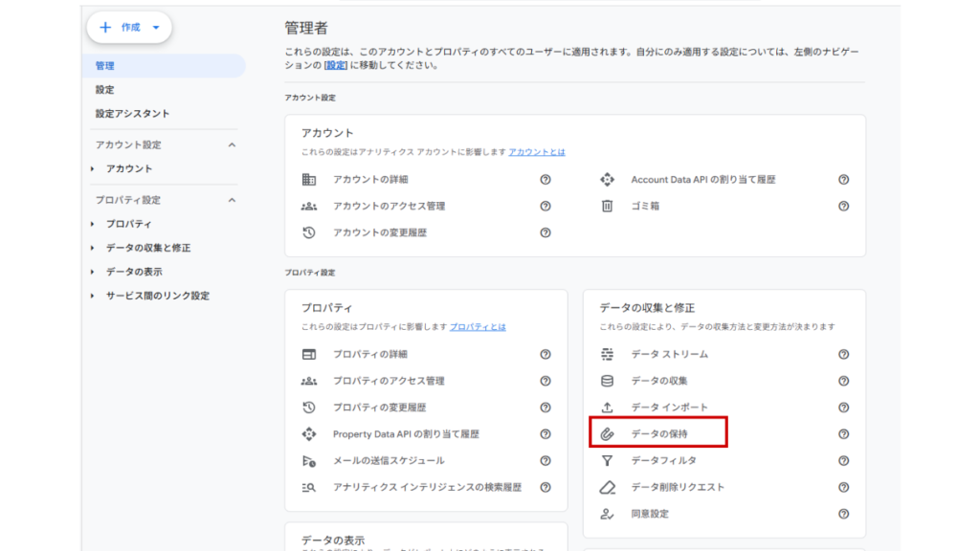The height and width of the screenshot is (551, 980).
Task: Open メールの送信スケジュール setting
Action: [389, 460]
